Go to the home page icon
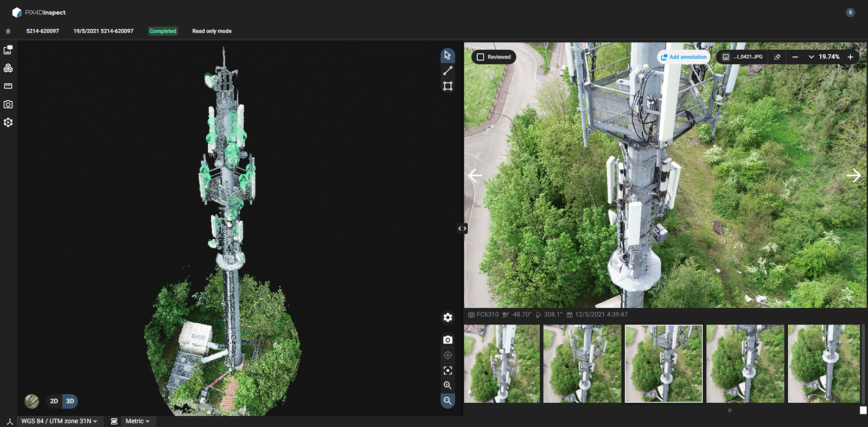The image size is (868, 427). (8, 31)
